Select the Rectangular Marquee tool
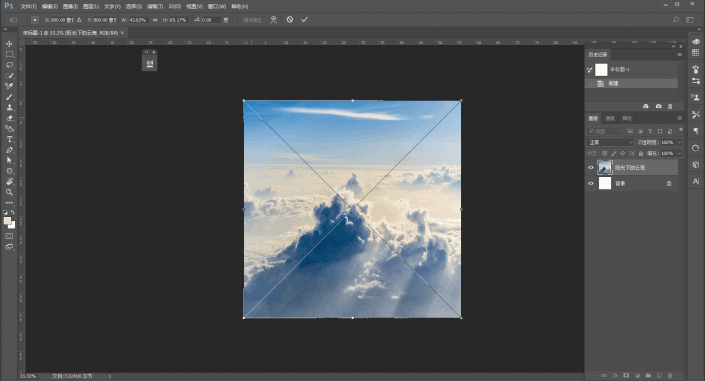 (9, 54)
